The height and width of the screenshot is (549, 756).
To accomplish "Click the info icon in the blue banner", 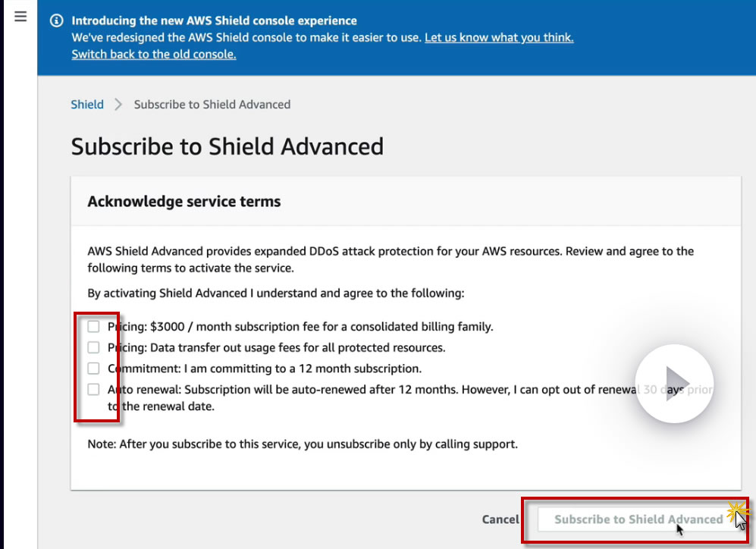I will tap(56, 21).
